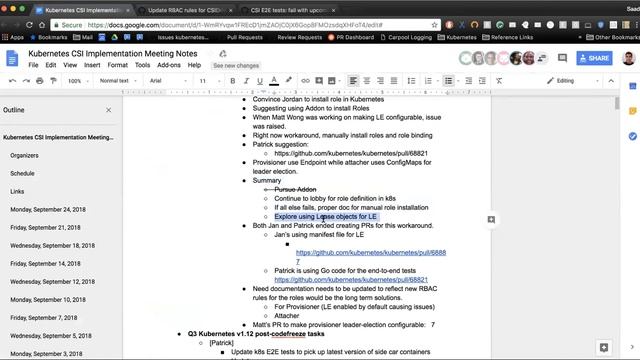This screenshot has height=360, width=640.
Task: Set justified text alignment
Action: click(x=393, y=81)
